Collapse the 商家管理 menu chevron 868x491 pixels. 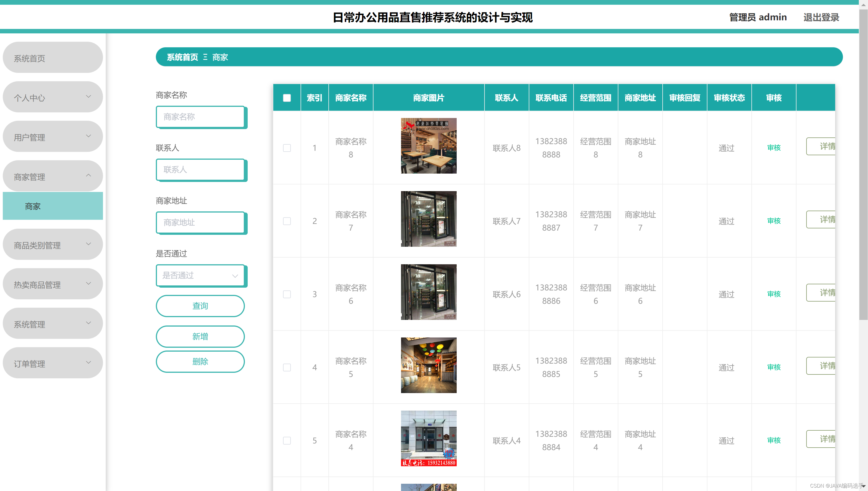pos(88,176)
